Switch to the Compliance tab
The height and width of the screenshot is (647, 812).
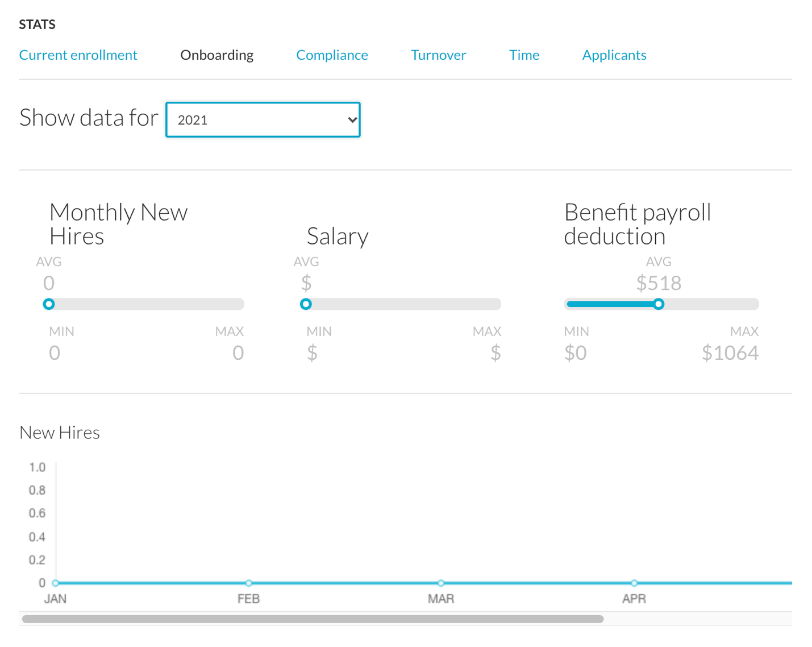coord(332,55)
